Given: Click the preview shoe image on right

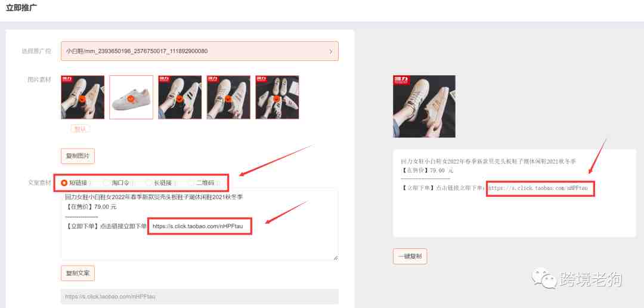Looking at the screenshot, I should 425,106.
